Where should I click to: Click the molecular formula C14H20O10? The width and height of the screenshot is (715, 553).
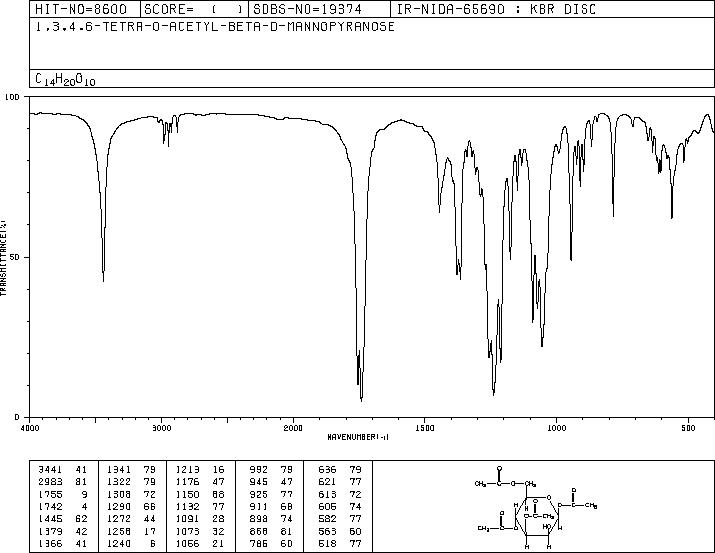pos(65,80)
